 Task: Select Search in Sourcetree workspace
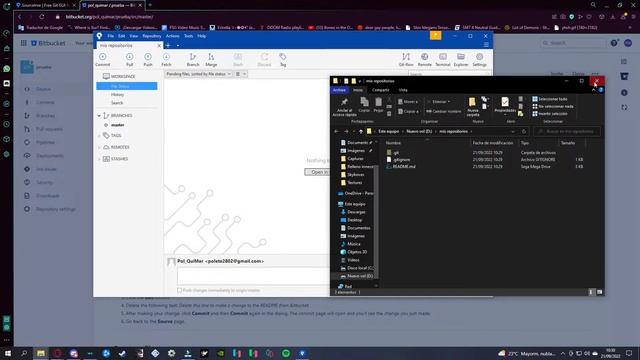click(x=117, y=103)
